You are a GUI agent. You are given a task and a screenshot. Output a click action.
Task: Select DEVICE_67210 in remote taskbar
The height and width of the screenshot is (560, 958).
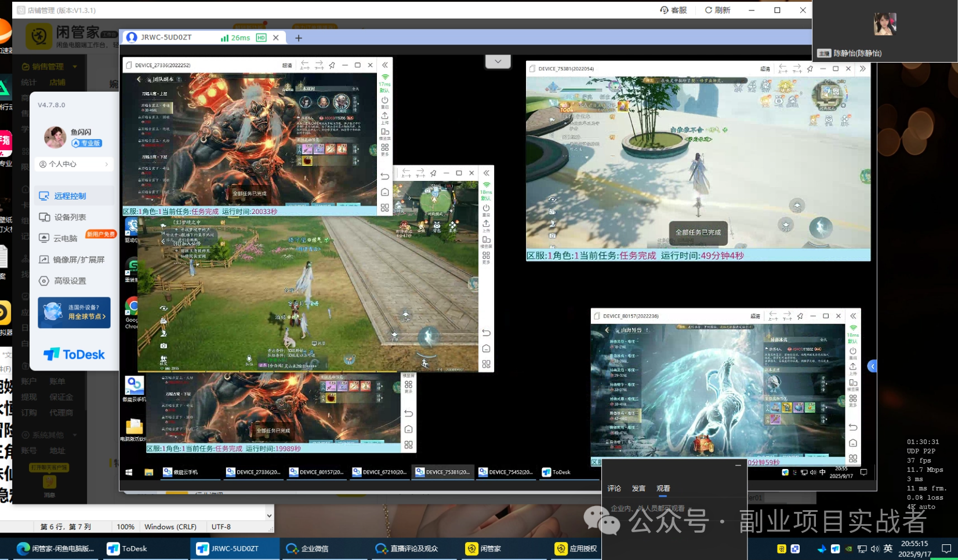pyautogui.click(x=379, y=472)
